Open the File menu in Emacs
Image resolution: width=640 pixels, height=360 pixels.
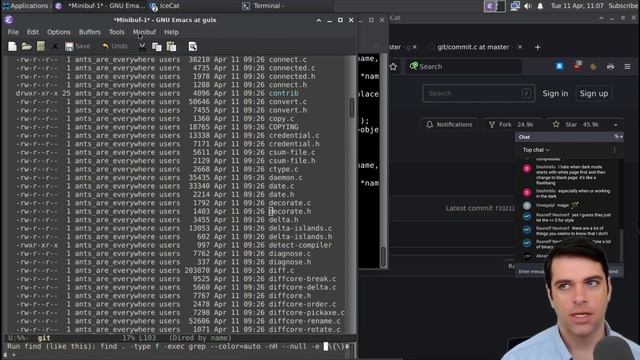point(13,32)
